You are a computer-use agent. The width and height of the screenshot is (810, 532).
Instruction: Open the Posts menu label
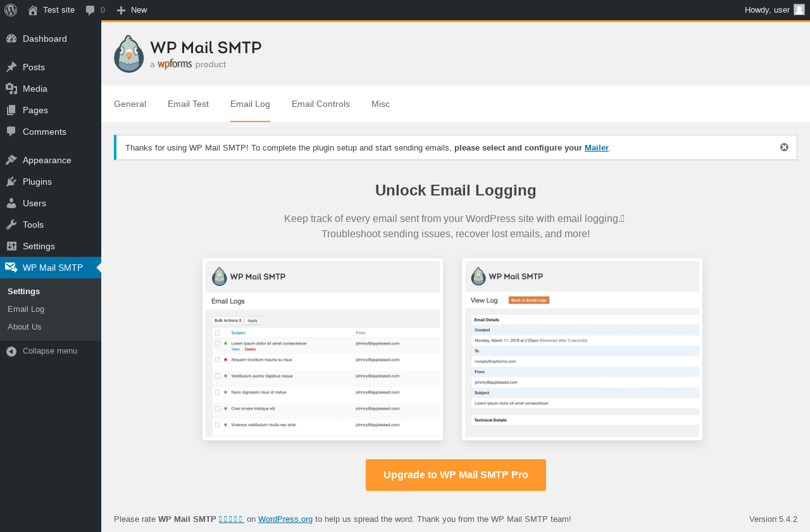[x=34, y=67]
